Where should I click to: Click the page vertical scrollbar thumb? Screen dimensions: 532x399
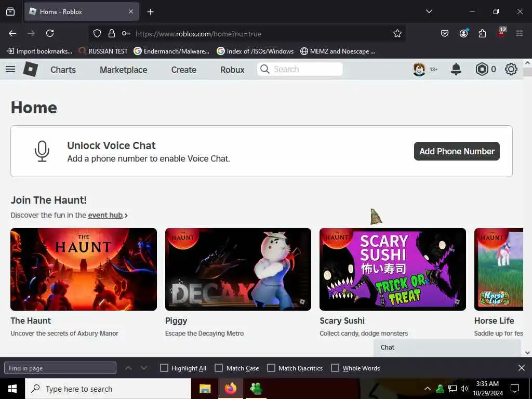coord(528,72)
